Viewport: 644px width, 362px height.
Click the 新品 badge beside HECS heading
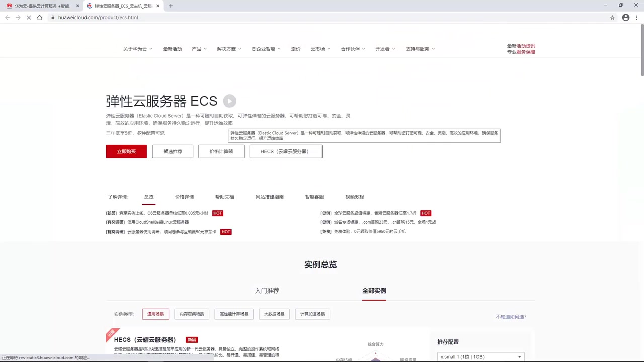pyautogui.click(x=192, y=340)
